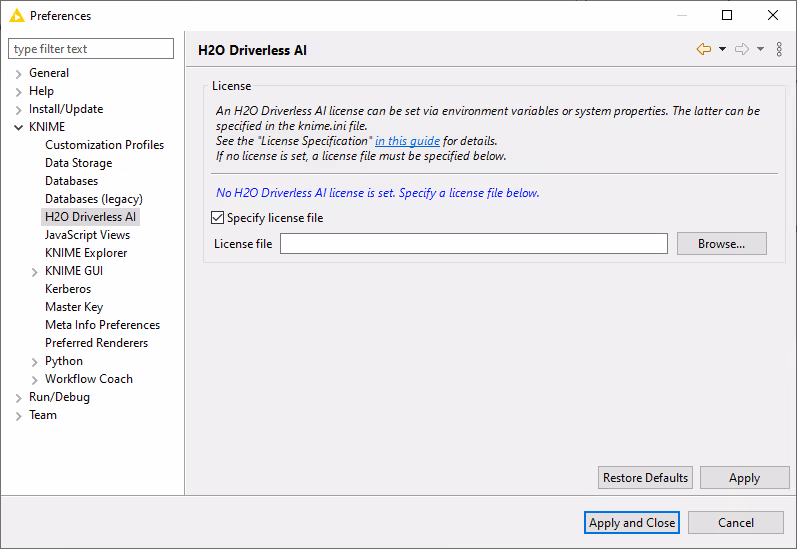Viewport: 797px width, 549px height.
Task: Click the forward navigation arrow icon
Action: tap(741, 49)
